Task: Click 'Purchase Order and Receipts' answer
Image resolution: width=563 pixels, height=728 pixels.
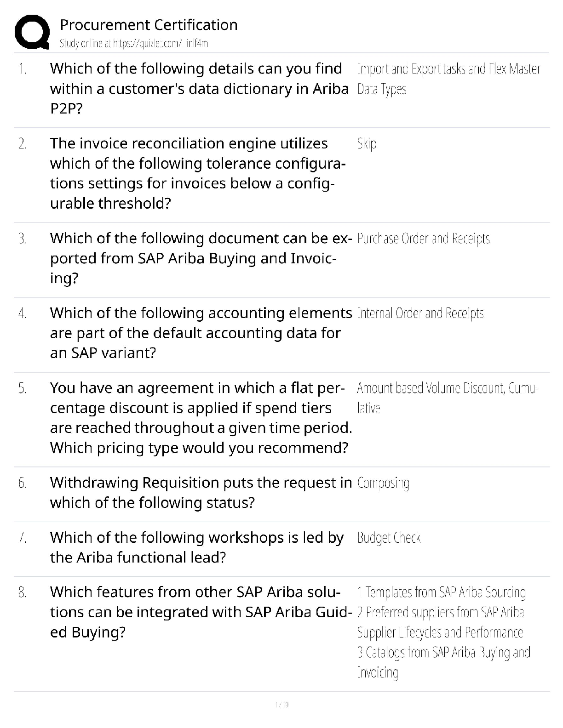Action: (x=423, y=239)
